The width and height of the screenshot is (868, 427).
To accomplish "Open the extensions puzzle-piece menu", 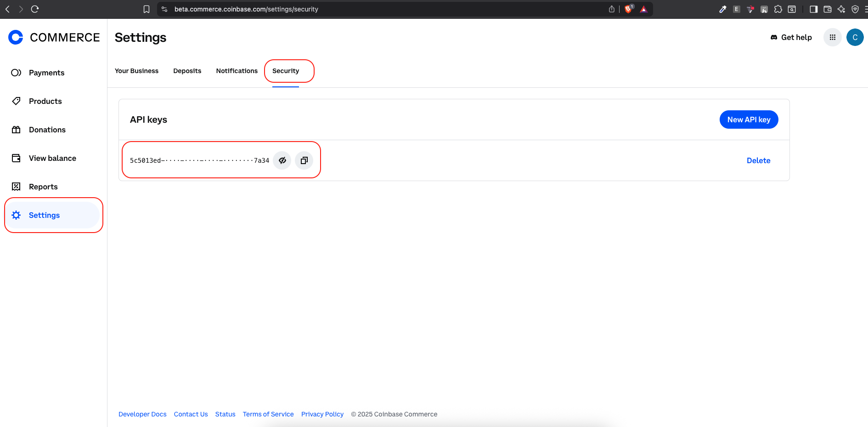I will [778, 9].
